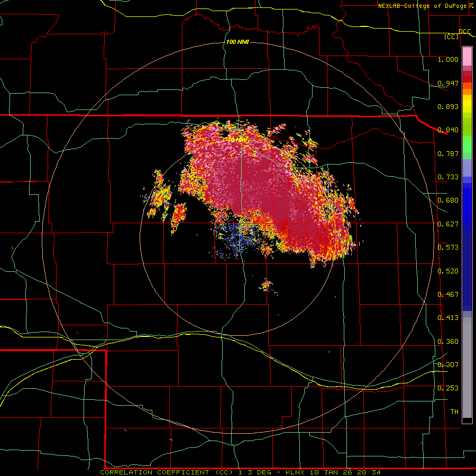Viewport: 476px width, 476px height.
Task: Click the NEXLAB-College of DuPage title text
Action: tap(424, 6)
